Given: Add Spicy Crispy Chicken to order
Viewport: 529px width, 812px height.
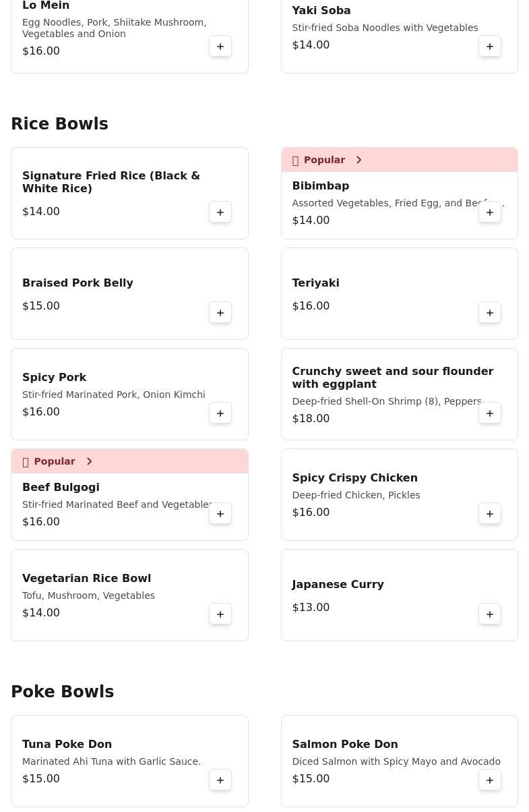Looking at the screenshot, I should pyautogui.click(x=490, y=514).
